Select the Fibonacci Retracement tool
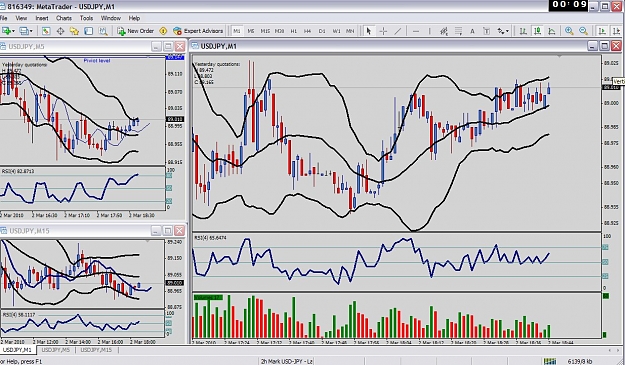 coord(458,31)
